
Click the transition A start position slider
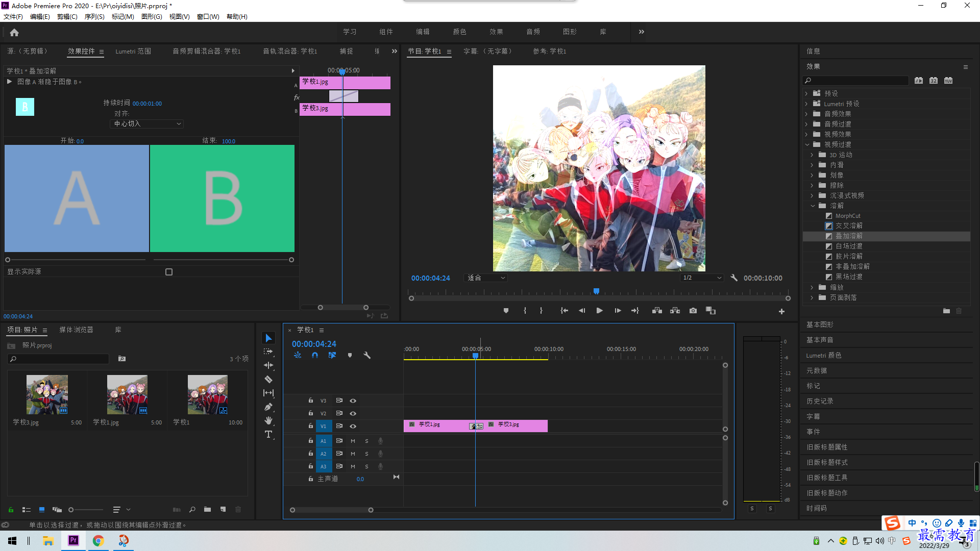(x=8, y=260)
